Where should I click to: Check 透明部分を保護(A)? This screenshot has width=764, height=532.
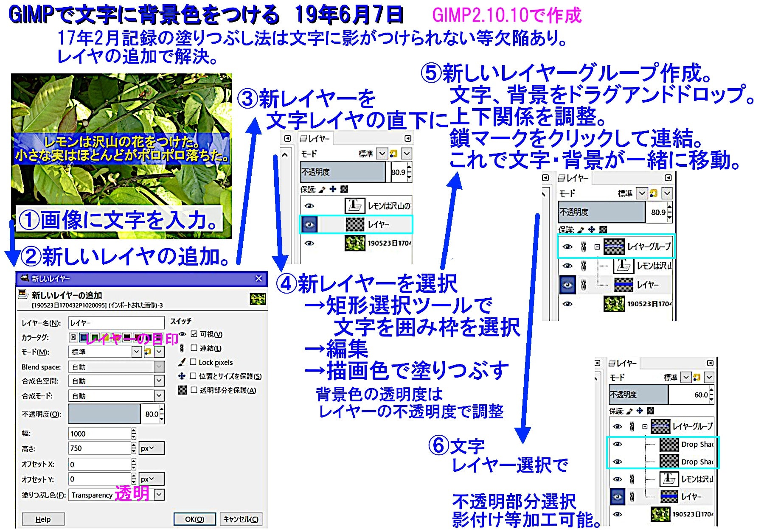(194, 390)
